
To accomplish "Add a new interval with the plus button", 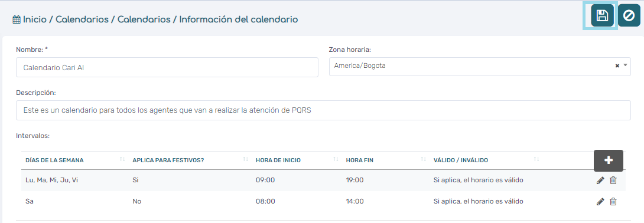I will 609,160.
